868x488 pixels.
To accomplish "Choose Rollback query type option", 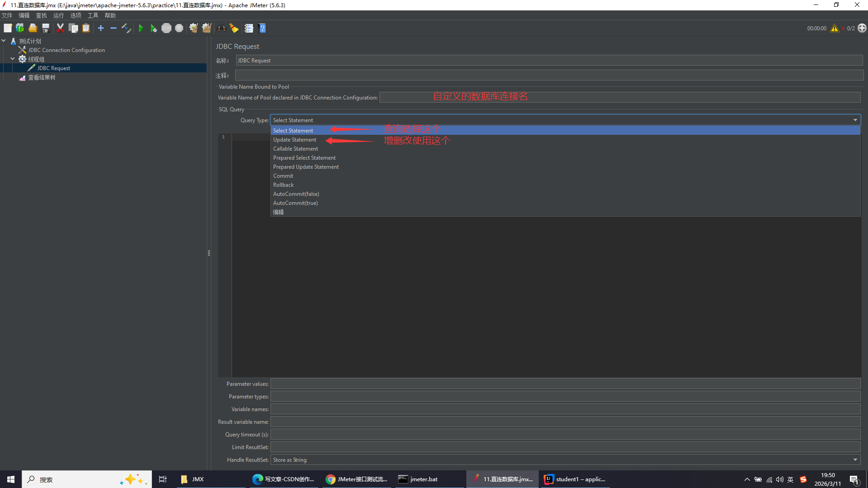I will point(565,185).
